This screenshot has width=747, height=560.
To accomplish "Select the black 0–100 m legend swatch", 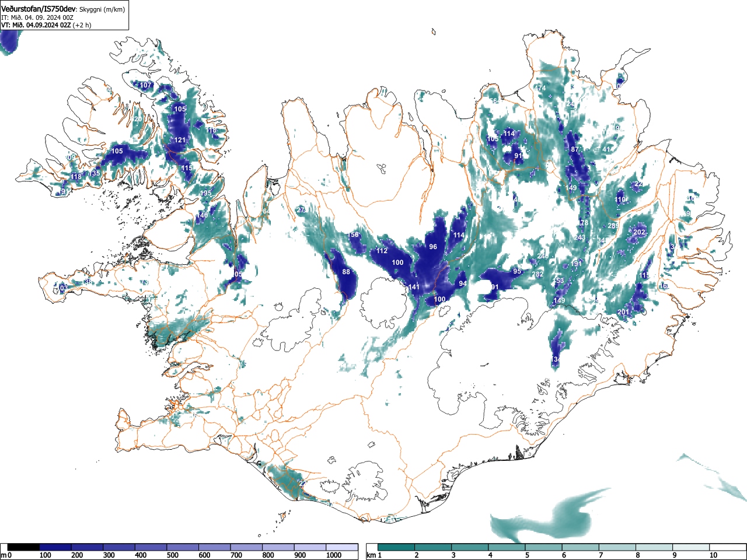I will coord(23,547).
